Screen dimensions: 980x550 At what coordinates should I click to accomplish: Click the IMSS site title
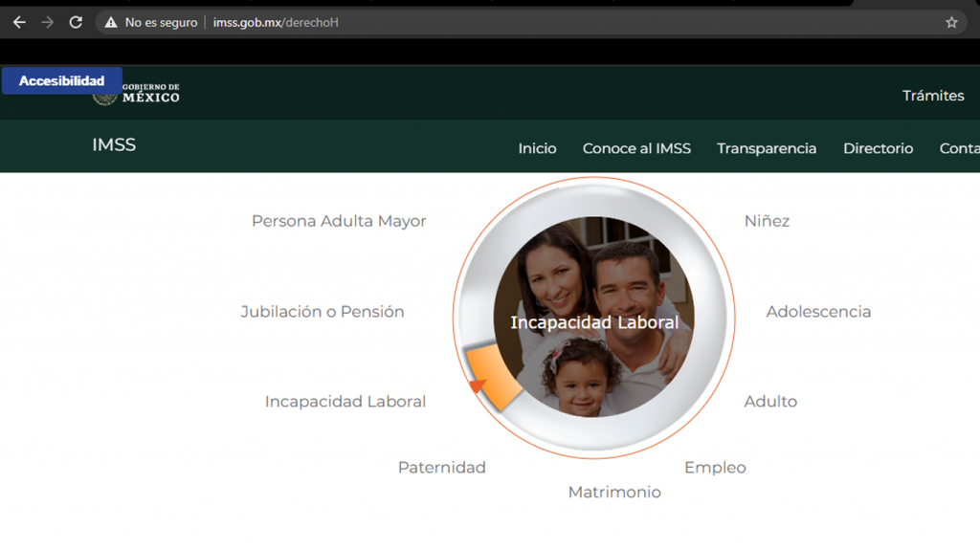pos(114,145)
